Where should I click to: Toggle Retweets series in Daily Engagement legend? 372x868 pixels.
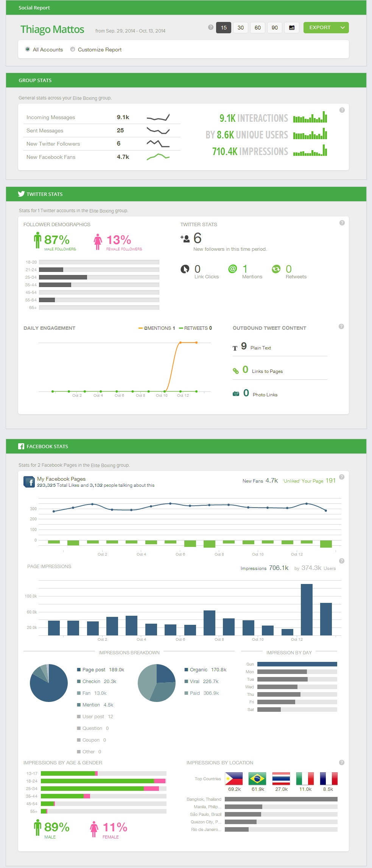(195, 328)
